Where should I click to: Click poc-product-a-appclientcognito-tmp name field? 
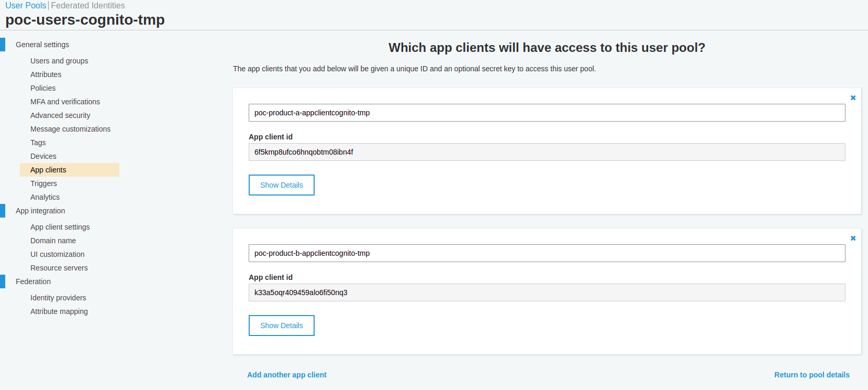547,113
